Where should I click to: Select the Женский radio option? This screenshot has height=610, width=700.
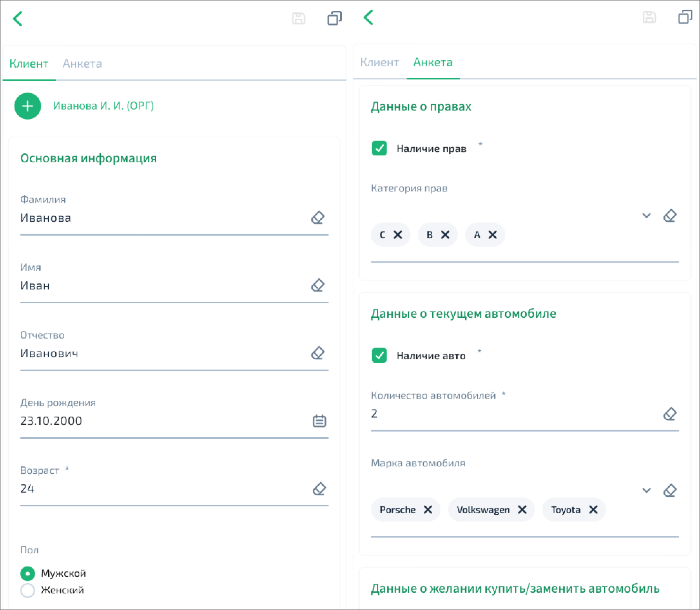pyautogui.click(x=28, y=590)
